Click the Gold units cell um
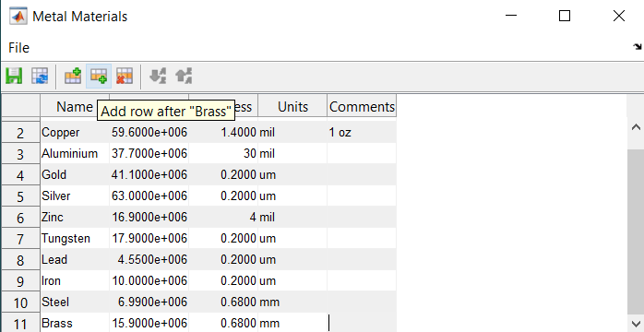The image size is (644, 332). pos(292,175)
